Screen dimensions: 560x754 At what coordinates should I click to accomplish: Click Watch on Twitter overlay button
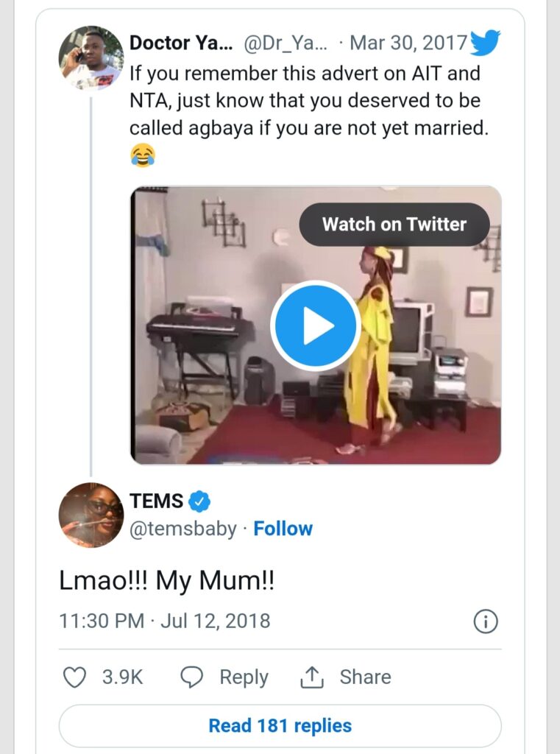tap(394, 224)
